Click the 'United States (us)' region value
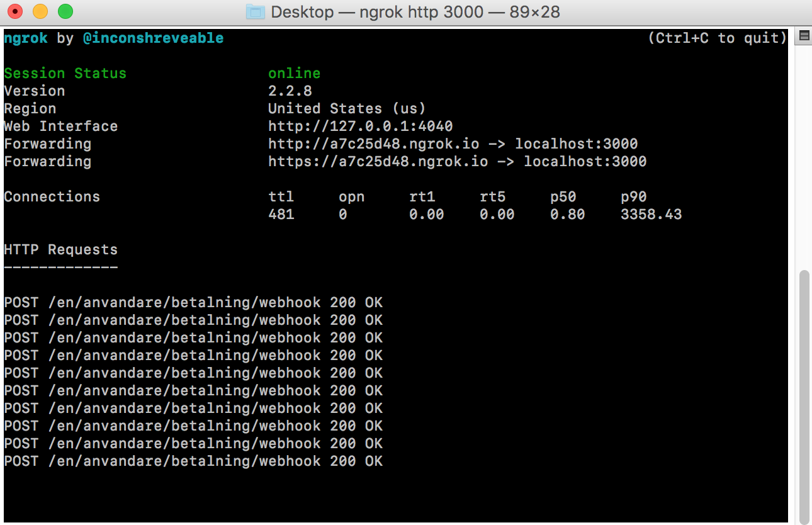 pos(347,109)
